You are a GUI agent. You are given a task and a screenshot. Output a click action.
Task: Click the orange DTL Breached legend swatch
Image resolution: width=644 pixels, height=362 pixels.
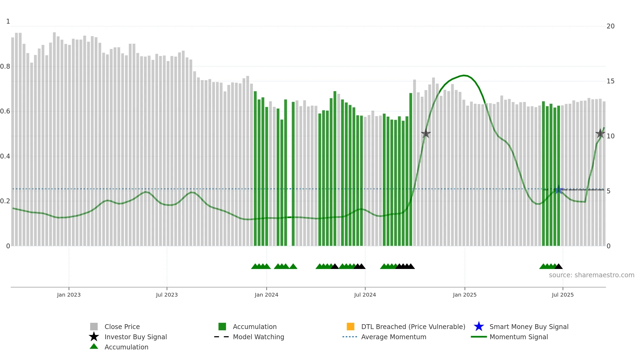350,327
